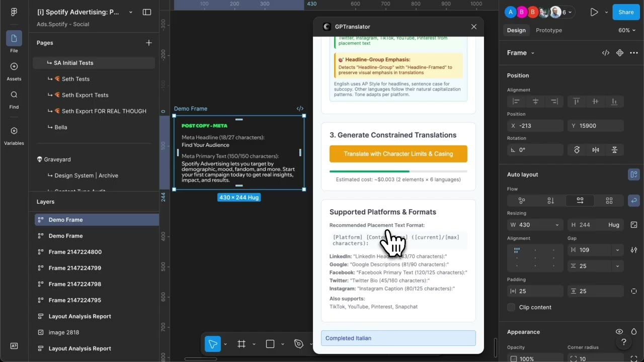
Task: Create component icon in Frame header
Action: point(620,53)
